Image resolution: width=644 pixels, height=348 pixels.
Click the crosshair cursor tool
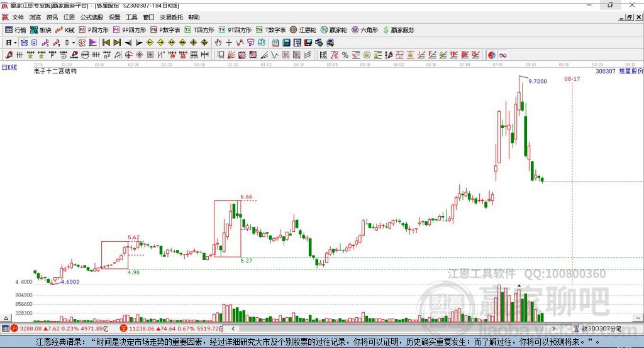coord(229,42)
